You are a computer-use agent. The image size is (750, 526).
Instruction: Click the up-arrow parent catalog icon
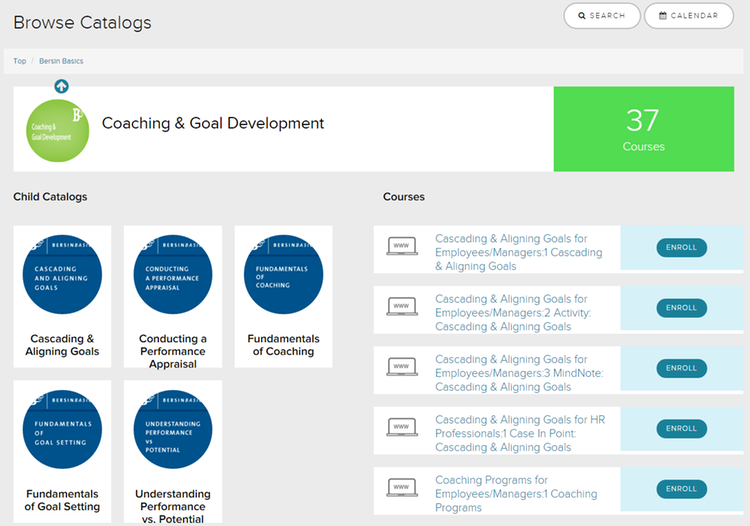tap(62, 87)
